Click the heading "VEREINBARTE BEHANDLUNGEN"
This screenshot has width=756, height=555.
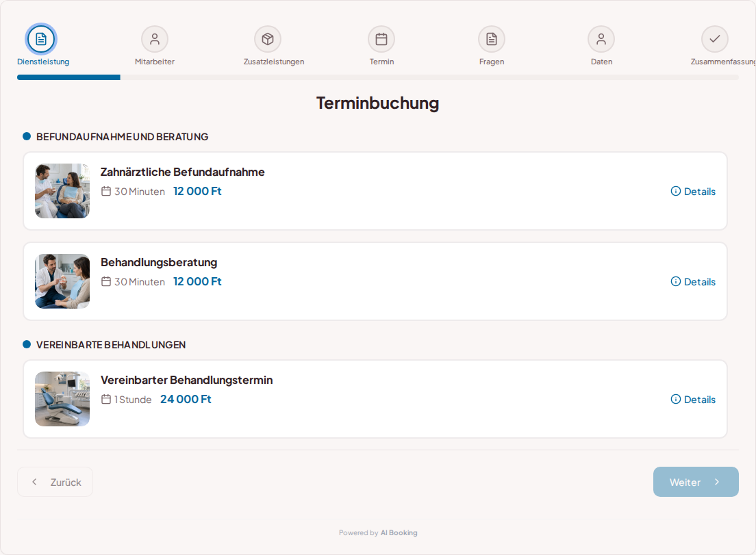111,345
